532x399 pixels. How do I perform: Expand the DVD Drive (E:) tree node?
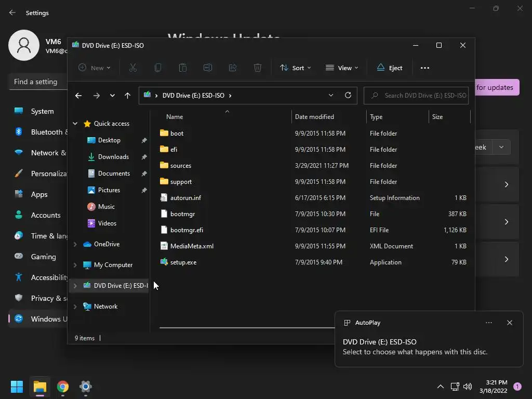point(75,286)
